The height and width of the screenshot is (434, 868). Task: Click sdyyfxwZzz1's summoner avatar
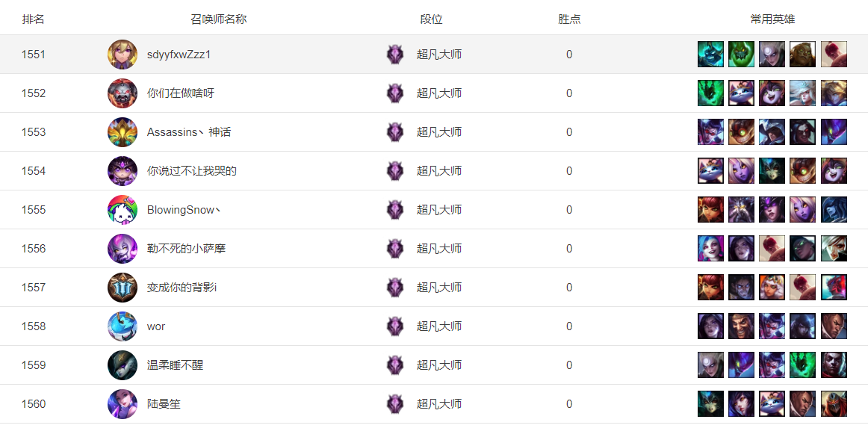click(123, 55)
